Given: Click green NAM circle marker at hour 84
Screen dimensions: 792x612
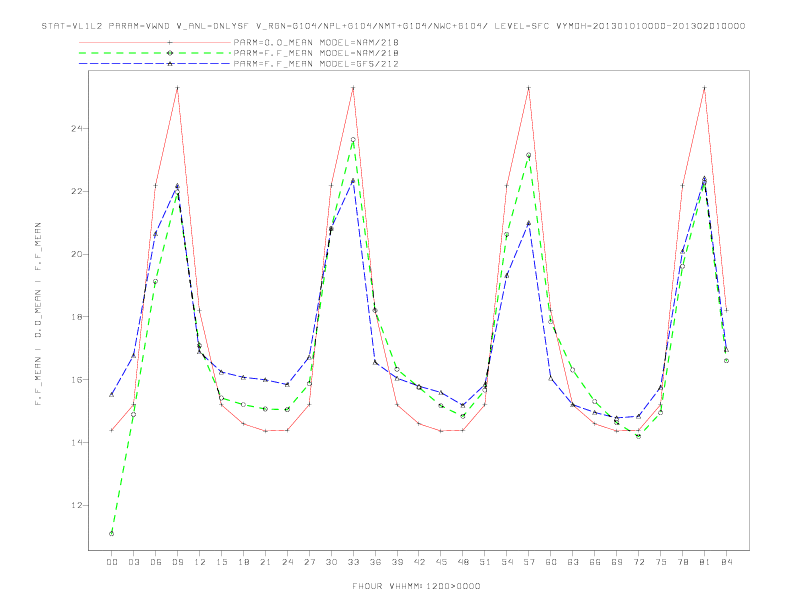Looking at the screenshot, I should coord(726,361).
